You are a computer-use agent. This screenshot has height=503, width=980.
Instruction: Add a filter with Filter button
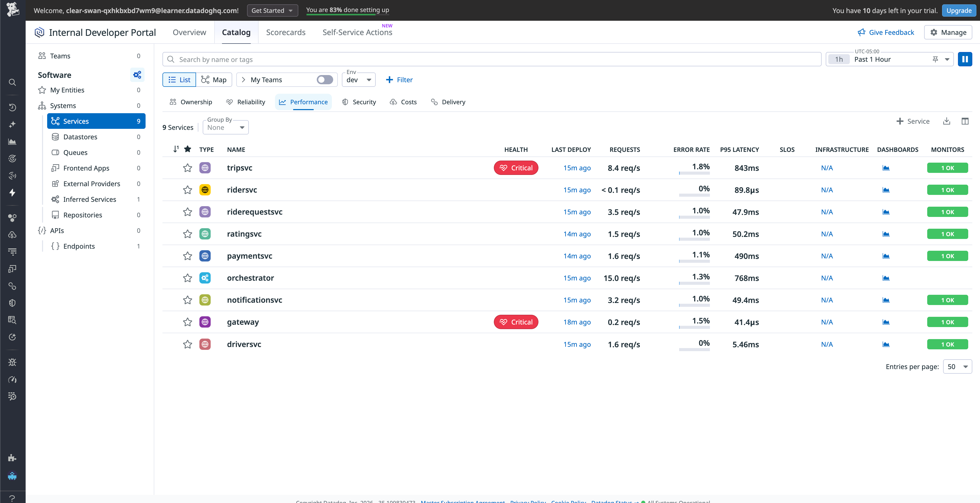point(399,79)
